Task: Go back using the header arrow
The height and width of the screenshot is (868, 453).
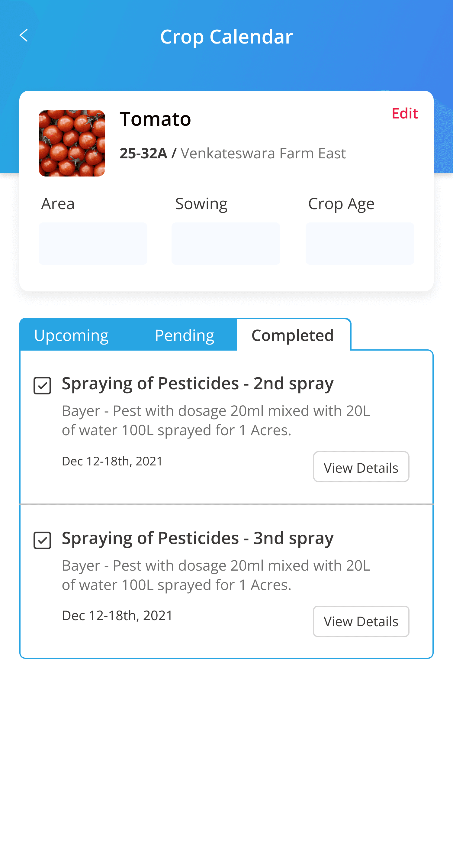Action: (24, 35)
